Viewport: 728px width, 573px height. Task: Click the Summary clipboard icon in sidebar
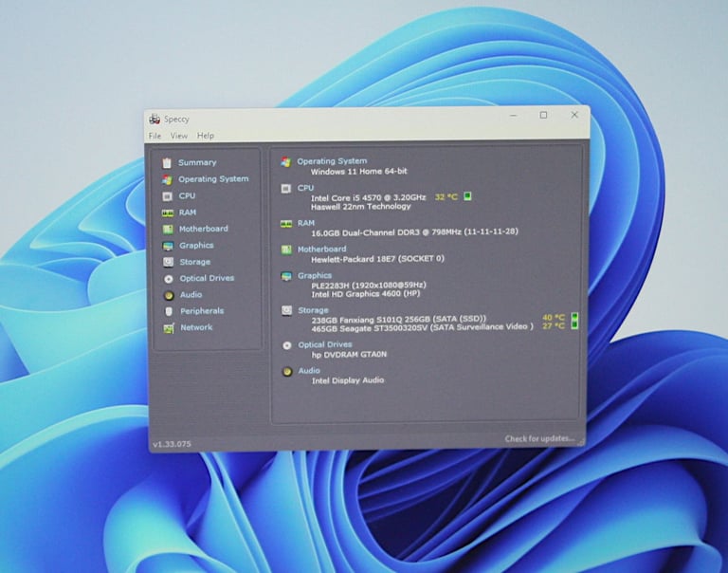(167, 162)
